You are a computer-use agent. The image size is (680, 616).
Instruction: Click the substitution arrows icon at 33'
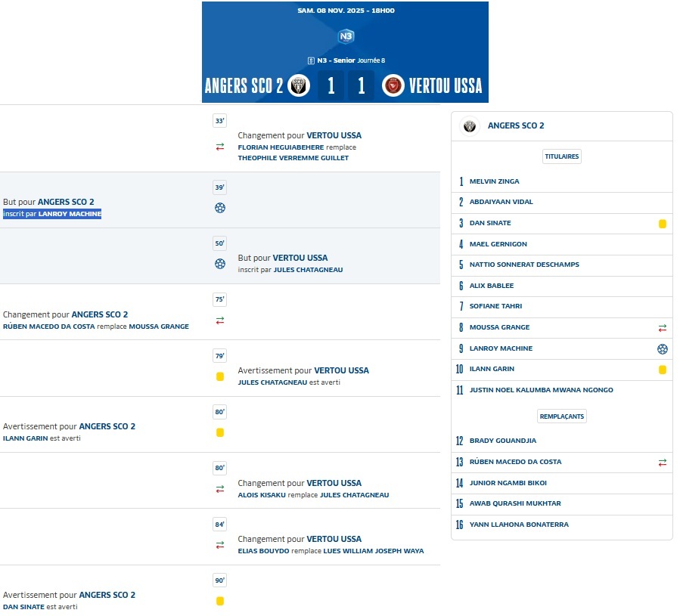pyautogui.click(x=220, y=147)
